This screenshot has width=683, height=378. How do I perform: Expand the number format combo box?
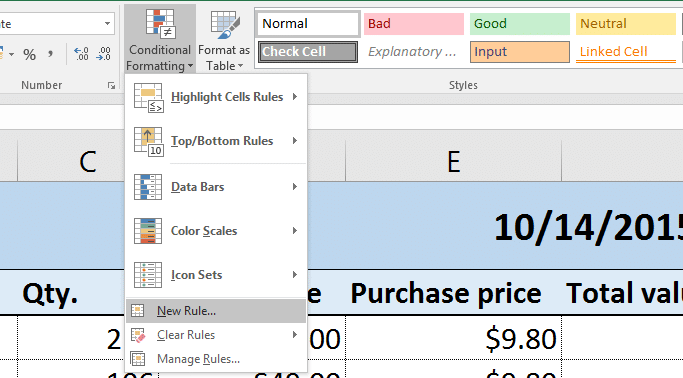(x=107, y=24)
